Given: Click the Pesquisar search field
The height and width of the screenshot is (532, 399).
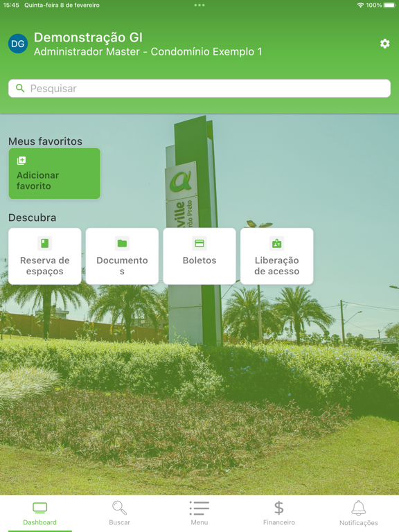Looking at the screenshot, I should coord(199,89).
